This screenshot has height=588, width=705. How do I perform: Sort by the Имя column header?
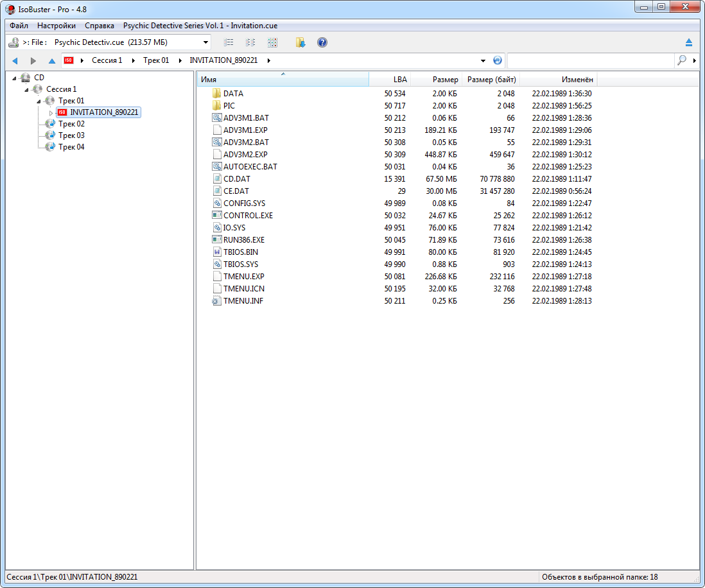(x=283, y=80)
